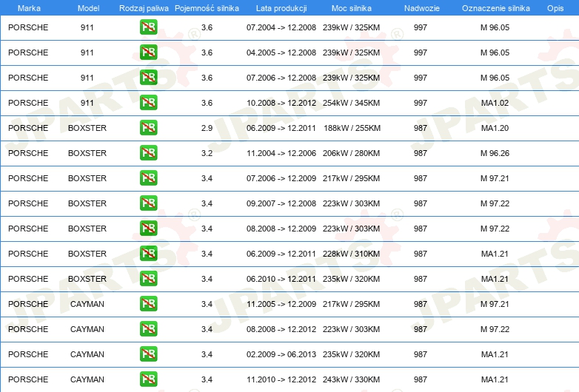Click the Moc silnika column header
Viewport: 579px width, 392px height.
click(352, 8)
